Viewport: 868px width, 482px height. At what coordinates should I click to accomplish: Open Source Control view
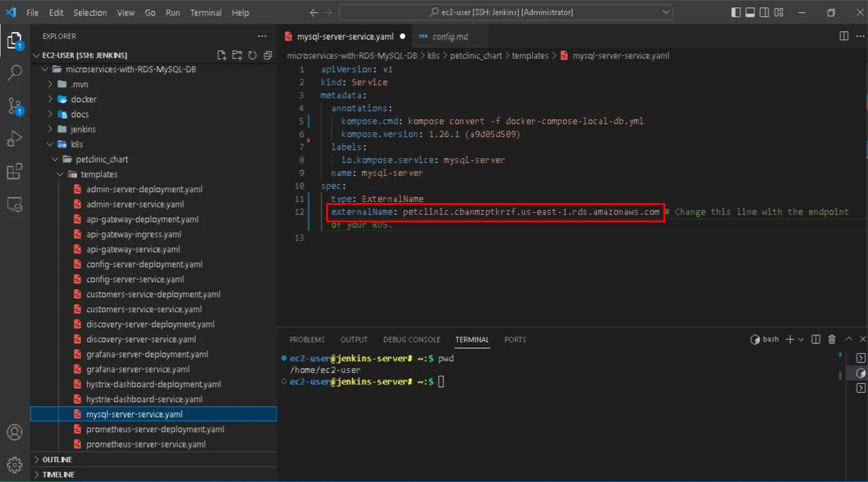tap(14, 106)
